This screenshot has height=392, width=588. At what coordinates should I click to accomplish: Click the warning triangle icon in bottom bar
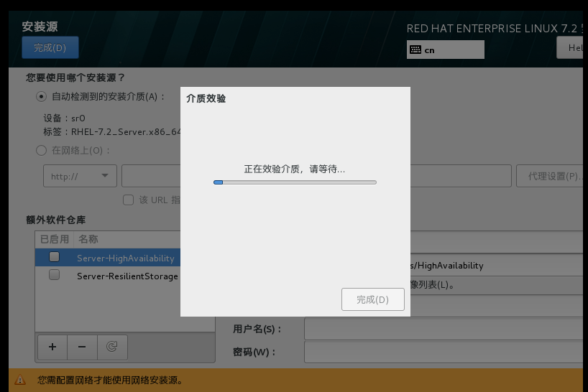click(20, 380)
